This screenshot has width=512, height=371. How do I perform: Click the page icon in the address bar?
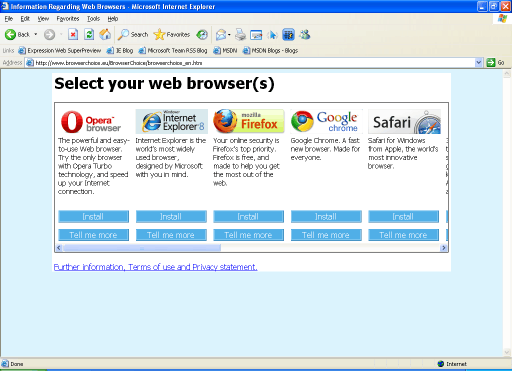pyautogui.click(x=30, y=63)
